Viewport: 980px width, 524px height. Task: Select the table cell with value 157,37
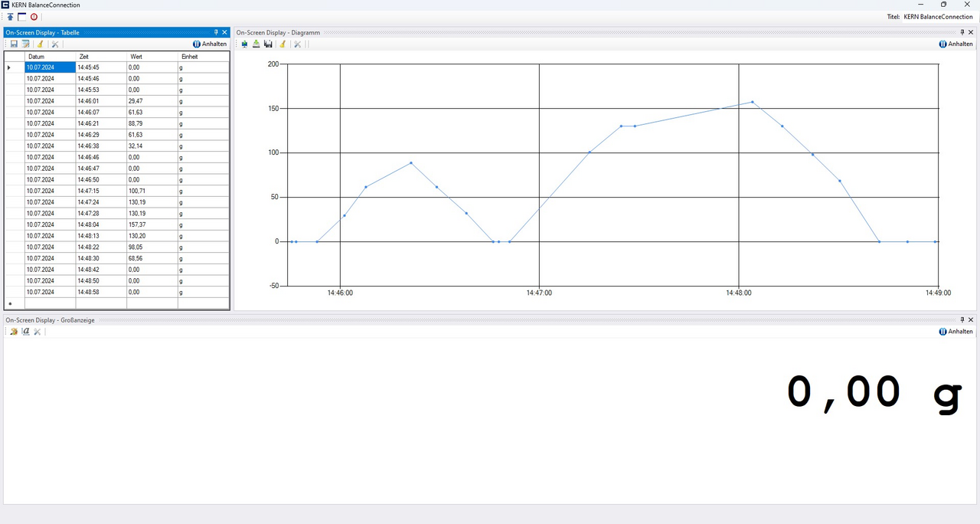pos(152,224)
